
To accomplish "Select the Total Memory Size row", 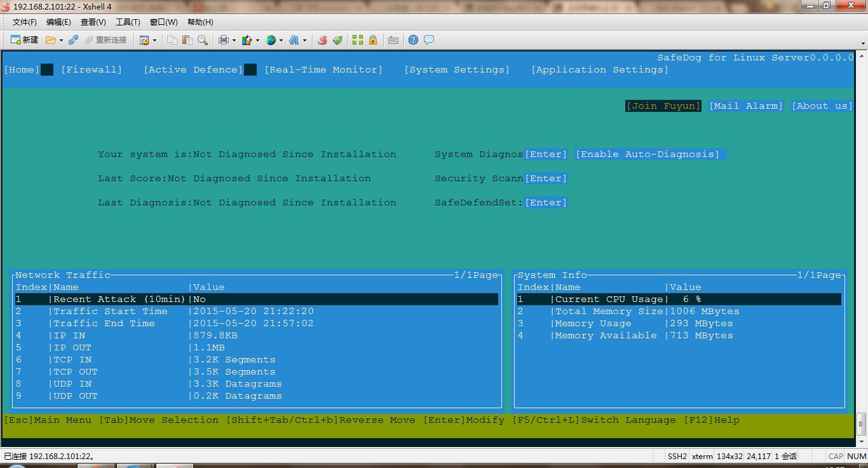I will pos(679,312).
